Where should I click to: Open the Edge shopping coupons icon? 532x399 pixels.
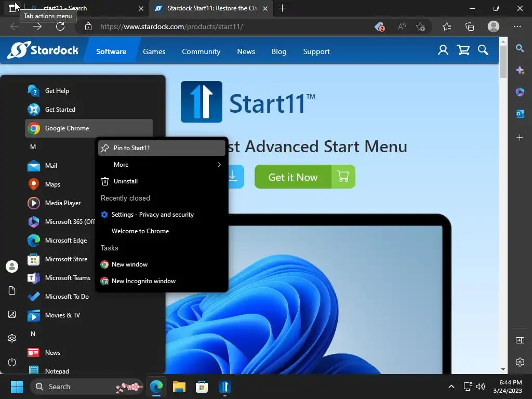click(379, 26)
